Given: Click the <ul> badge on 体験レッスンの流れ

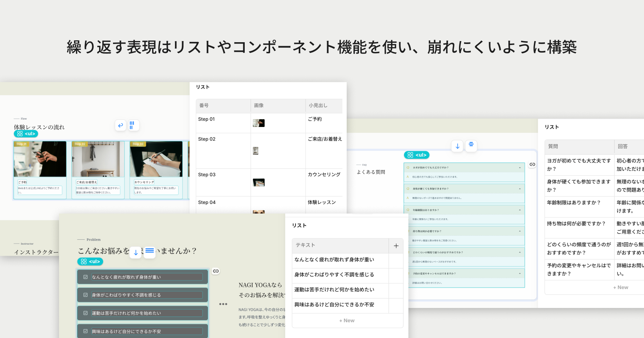Looking at the screenshot, I should (25, 133).
